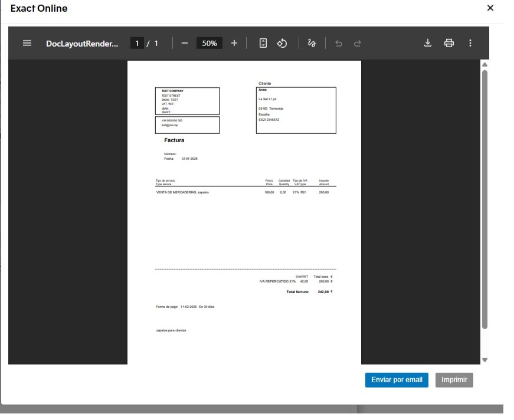Click the fit to page icon
The width and height of the screenshot is (514, 420).
click(x=263, y=43)
